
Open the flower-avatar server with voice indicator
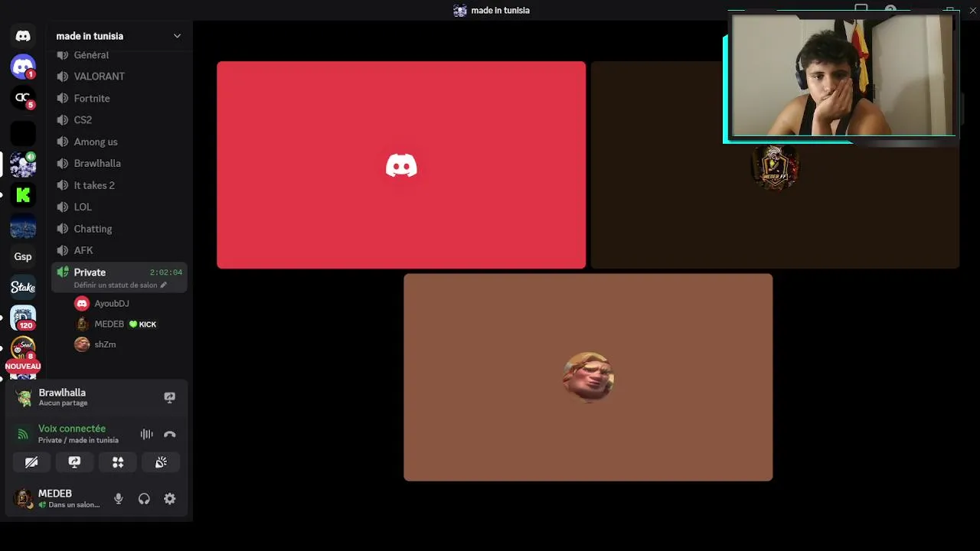23,165
